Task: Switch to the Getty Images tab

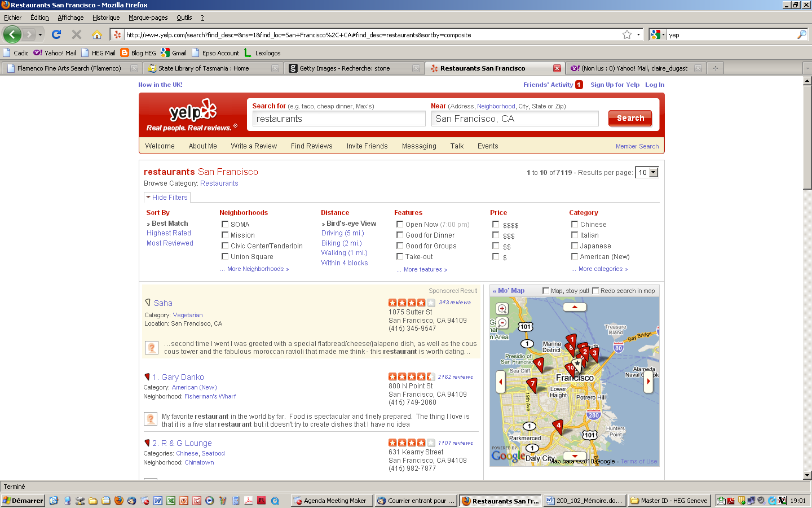Action: [354, 68]
